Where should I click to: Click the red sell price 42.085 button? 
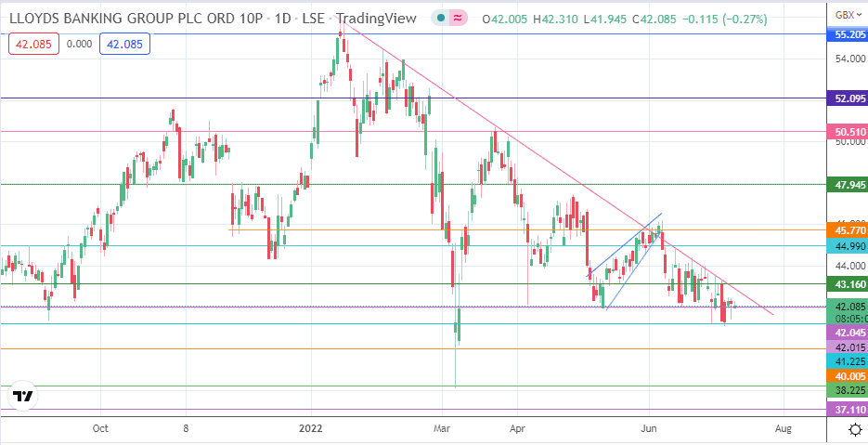tap(33, 45)
